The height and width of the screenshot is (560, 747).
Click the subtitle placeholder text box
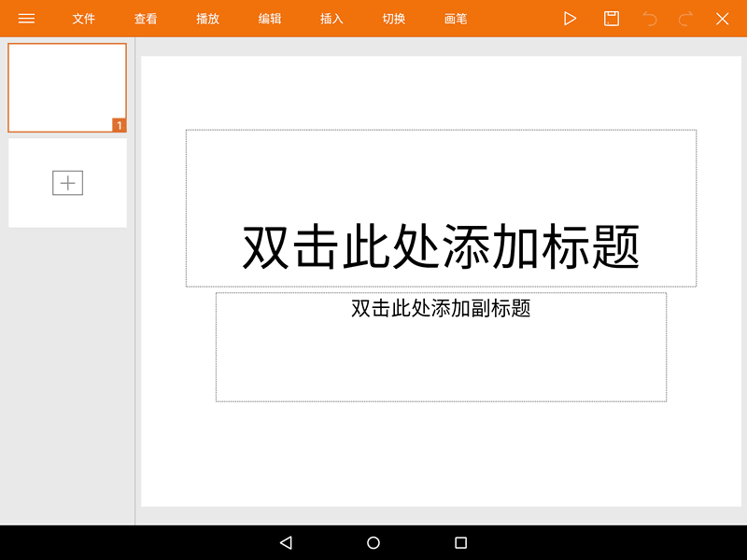click(x=440, y=345)
